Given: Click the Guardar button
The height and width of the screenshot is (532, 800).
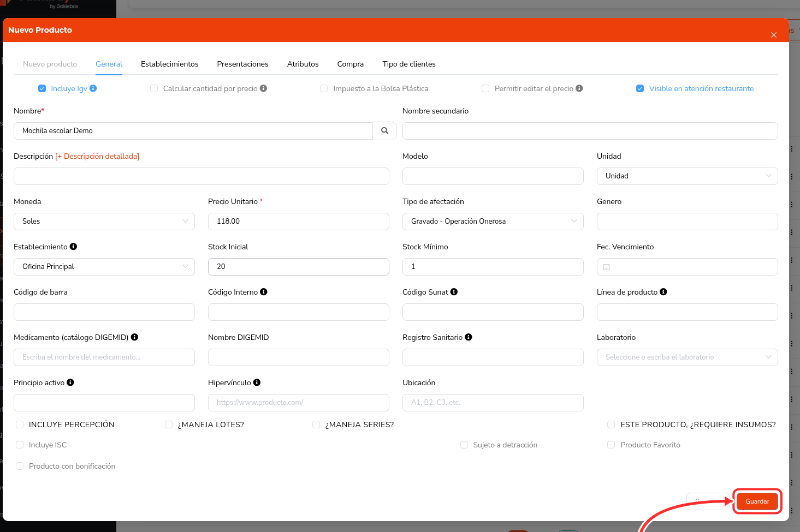Looking at the screenshot, I should (x=757, y=501).
